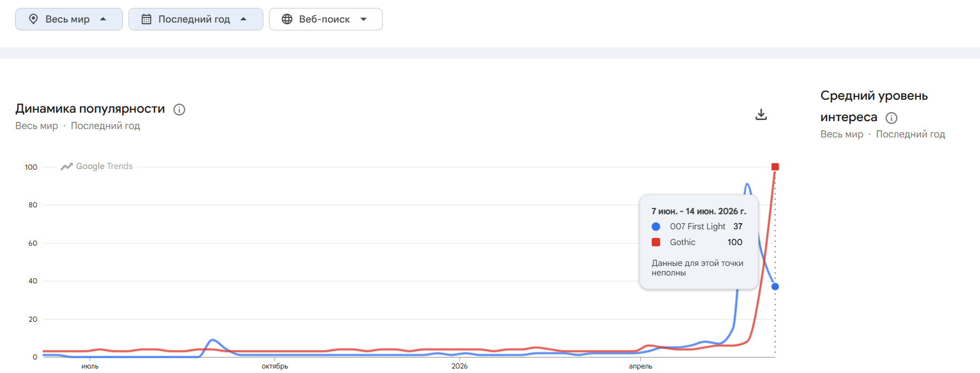The width and height of the screenshot is (980, 373).
Task: Download the popularity chart data
Action: (761, 114)
